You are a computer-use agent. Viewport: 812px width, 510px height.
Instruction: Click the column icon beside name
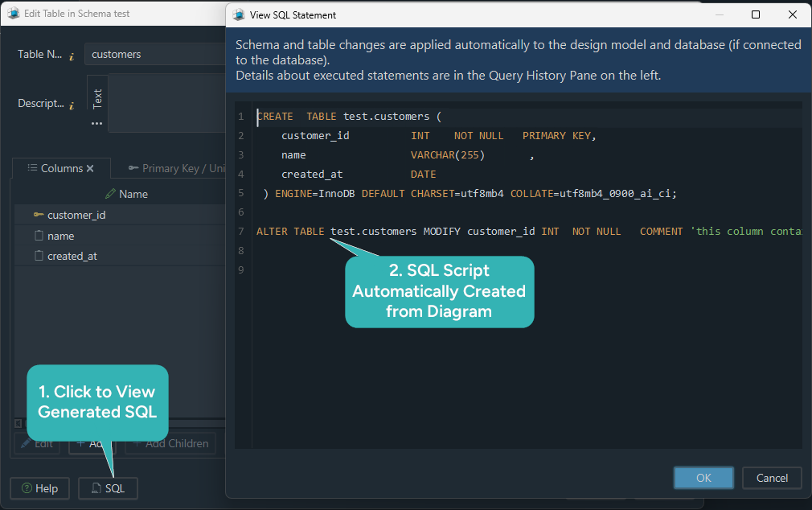click(x=39, y=236)
